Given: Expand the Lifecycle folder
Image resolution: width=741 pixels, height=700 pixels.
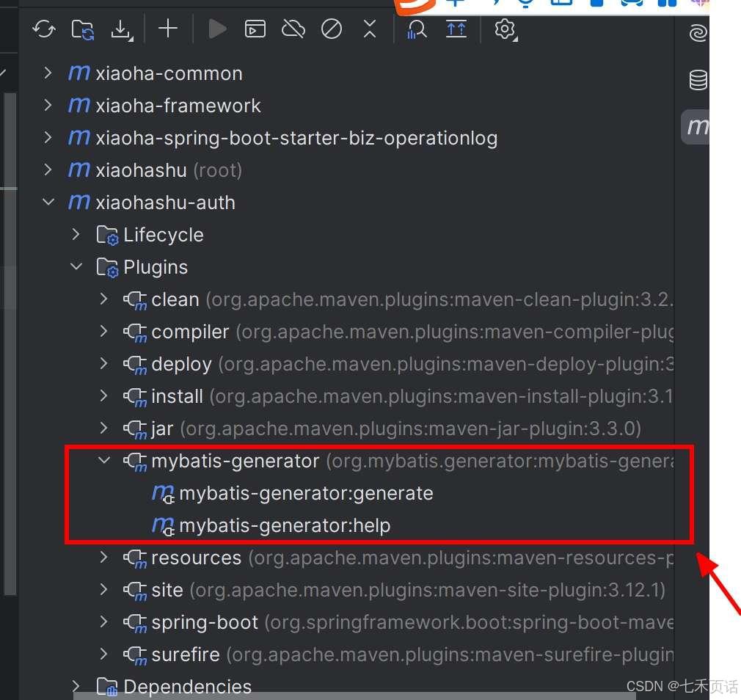Looking at the screenshot, I should click(x=76, y=234).
